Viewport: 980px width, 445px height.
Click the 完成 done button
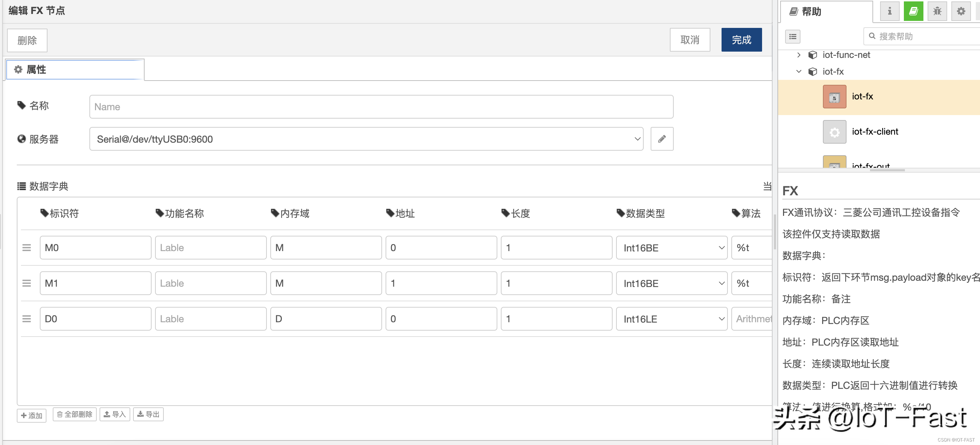click(x=741, y=40)
